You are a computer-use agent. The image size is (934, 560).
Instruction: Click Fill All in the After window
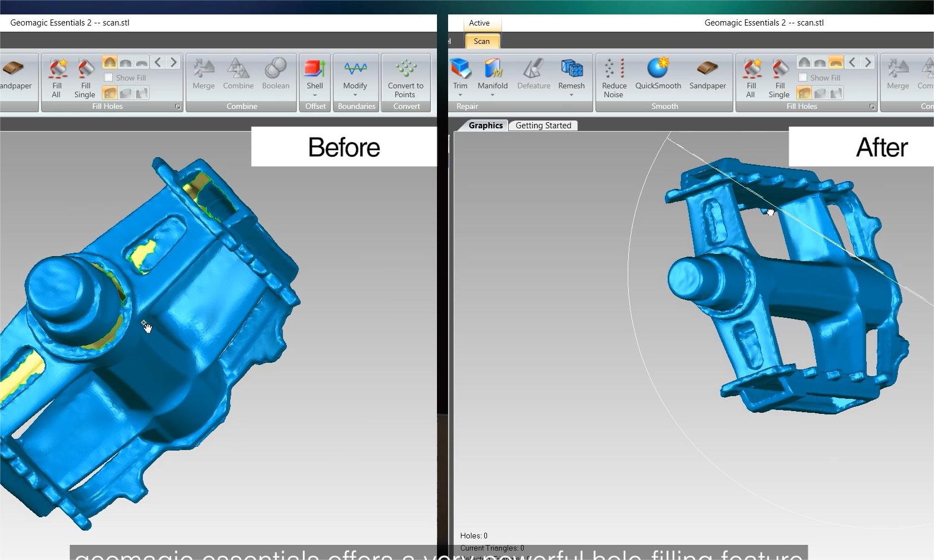(x=751, y=78)
